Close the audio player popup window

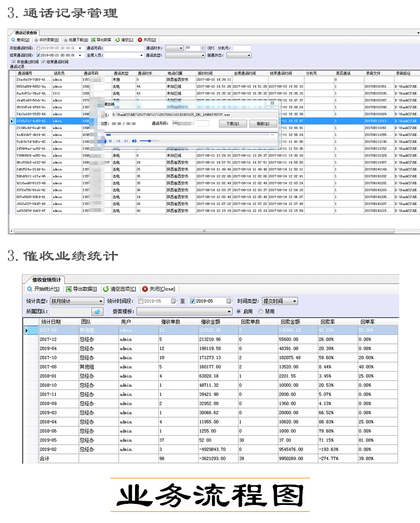click(272, 103)
